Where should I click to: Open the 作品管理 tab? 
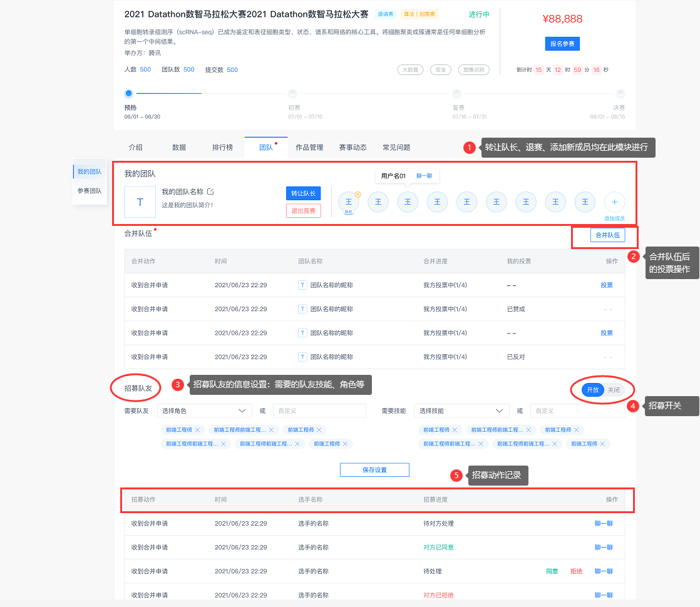[x=309, y=148]
